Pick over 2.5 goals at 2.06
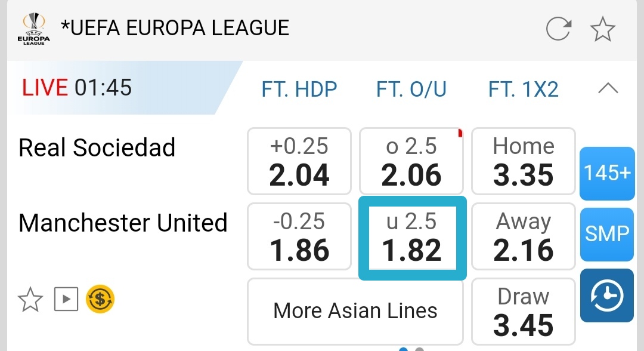This screenshot has width=644, height=351. pyautogui.click(x=411, y=161)
